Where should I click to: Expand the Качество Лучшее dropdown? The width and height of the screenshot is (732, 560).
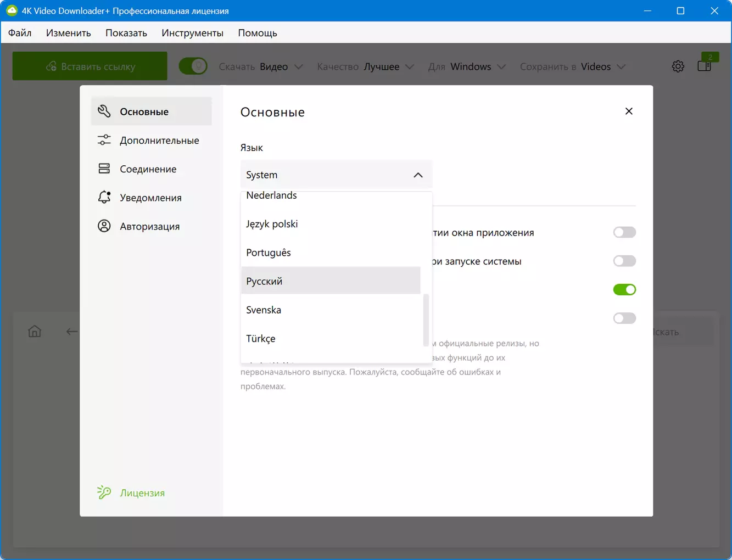(x=365, y=66)
